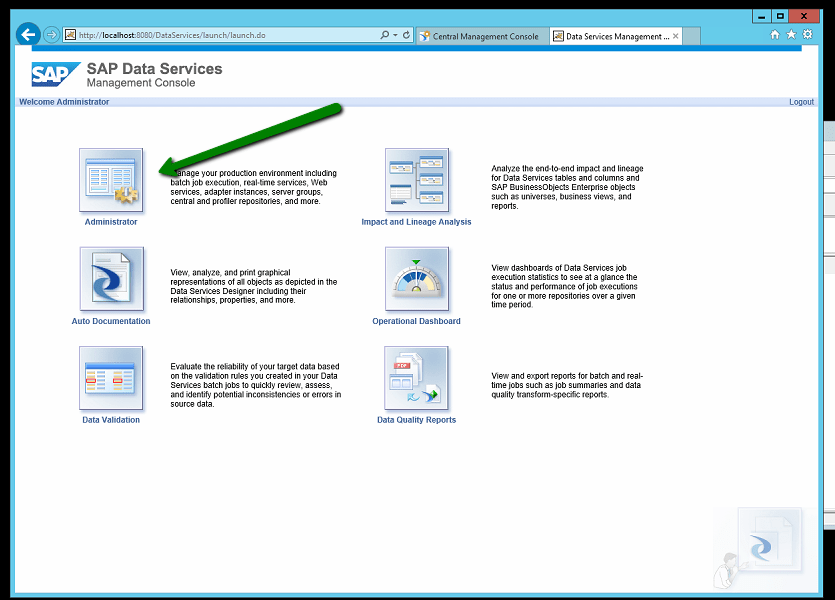Screen dimensions: 835x600
Task: Open the Operational Dashboard gauge icon
Action: (416, 280)
